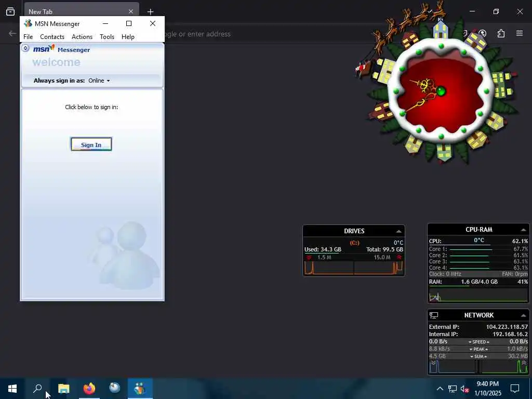Open the Contacts menu in MSN Messenger
Viewport: 532px width, 399px height.
coord(52,37)
